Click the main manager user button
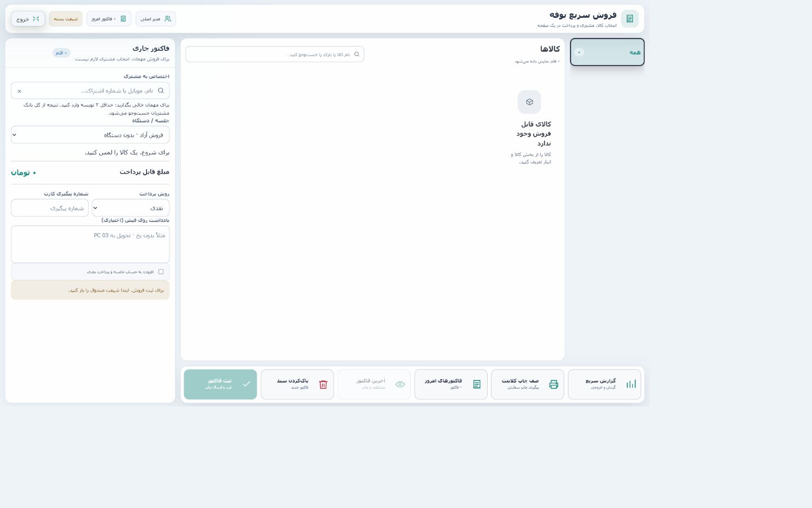Image resolution: width=812 pixels, height=508 pixels. click(x=156, y=19)
